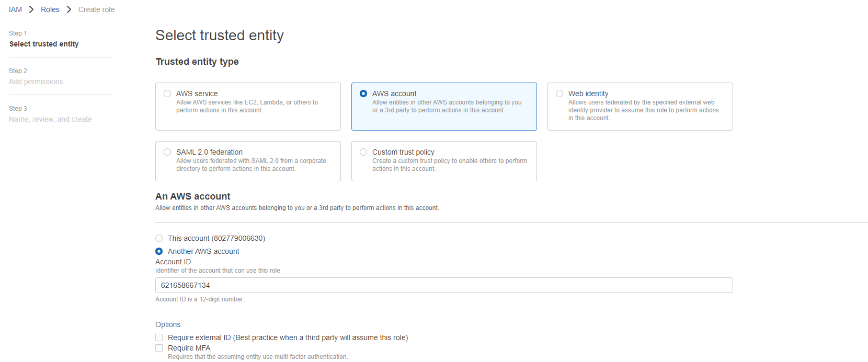
Task: Choose the AWS account entity type radio
Action: tap(363, 94)
